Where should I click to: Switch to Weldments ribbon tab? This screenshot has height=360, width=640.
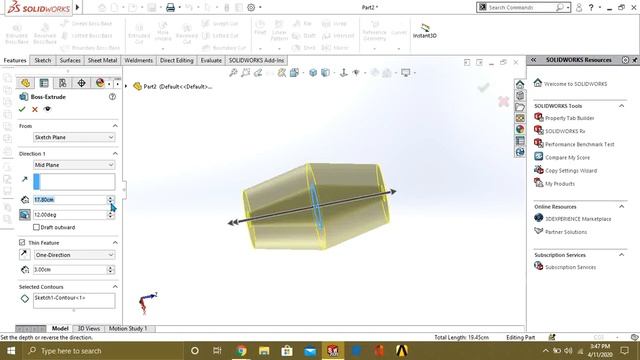(138, 60)
